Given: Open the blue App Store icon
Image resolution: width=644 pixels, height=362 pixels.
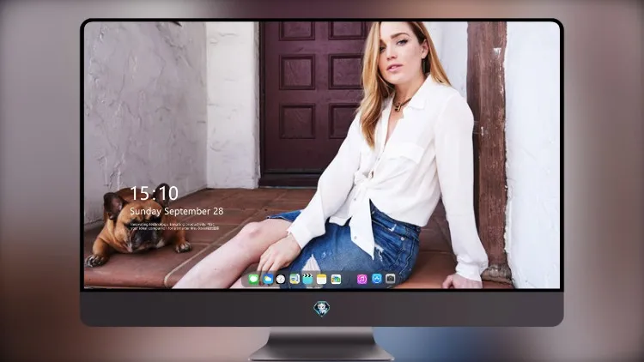Looking at the screenshot, I should click(377, 279).
